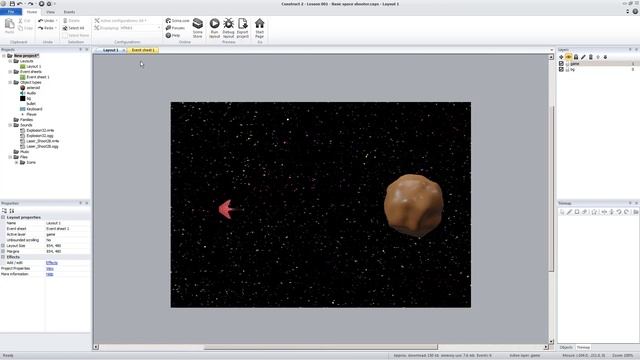Click the horizontal scrollbar below the layout
640x360 pixels.
[321, 347]
